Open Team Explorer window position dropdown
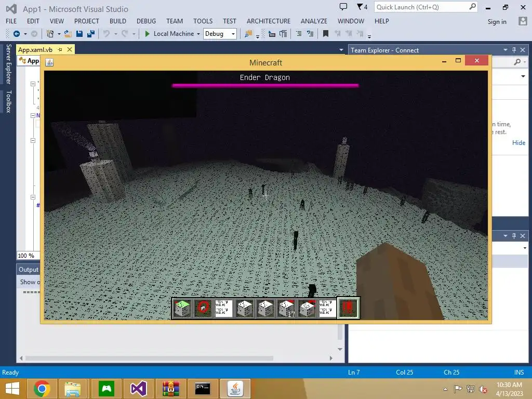 point(505,50)
